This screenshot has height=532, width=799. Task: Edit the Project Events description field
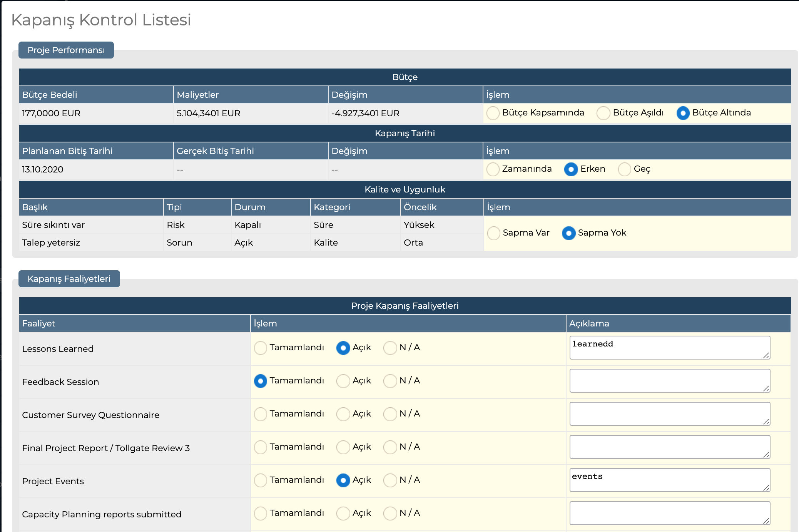point(670,480)
